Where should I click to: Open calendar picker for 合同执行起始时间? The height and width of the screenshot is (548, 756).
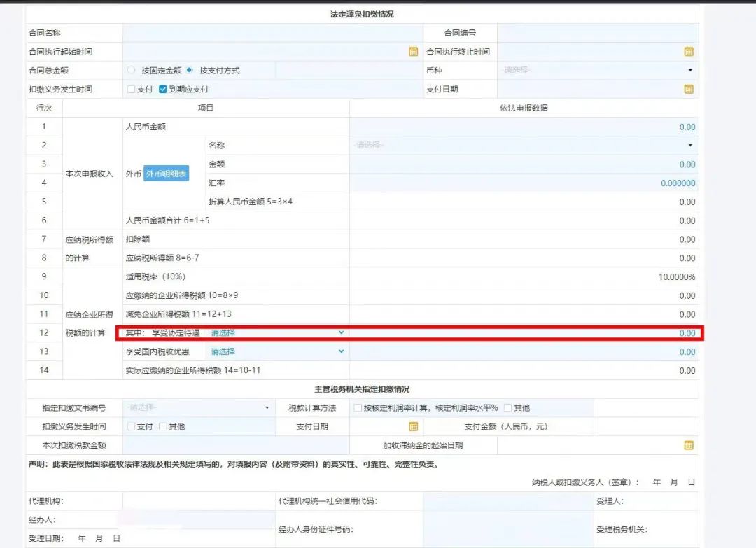coord(413,52)
